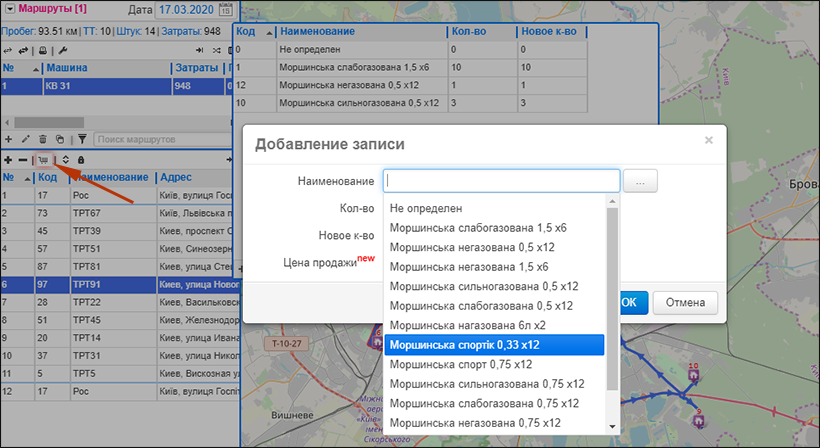Sort routes by Затраты column
Screen dimensions: 820x448
tap(197, 68)
